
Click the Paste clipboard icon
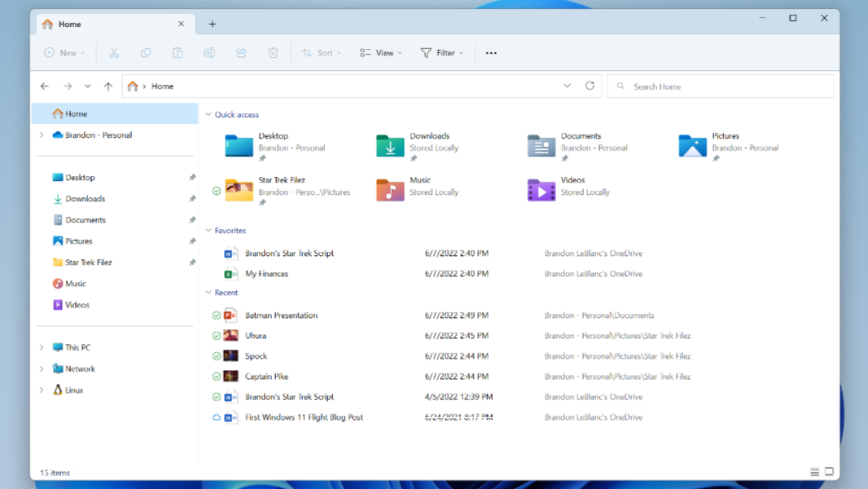tap(178, 53)
